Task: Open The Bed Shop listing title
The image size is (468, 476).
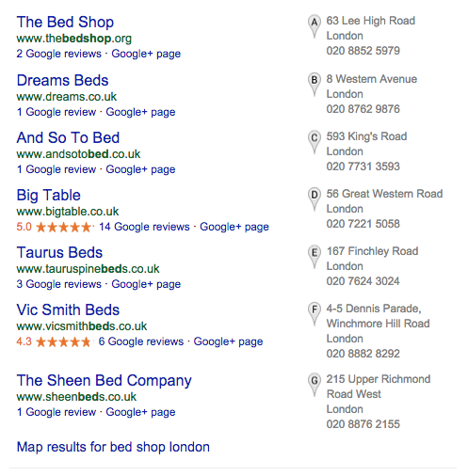Action: point(65,22)
